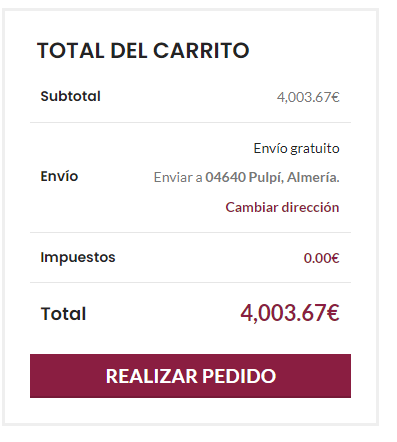The height and width of the screenshot is (442, 397).
Task: Click the 'Enviar a' text
Action: pos(178,178)
